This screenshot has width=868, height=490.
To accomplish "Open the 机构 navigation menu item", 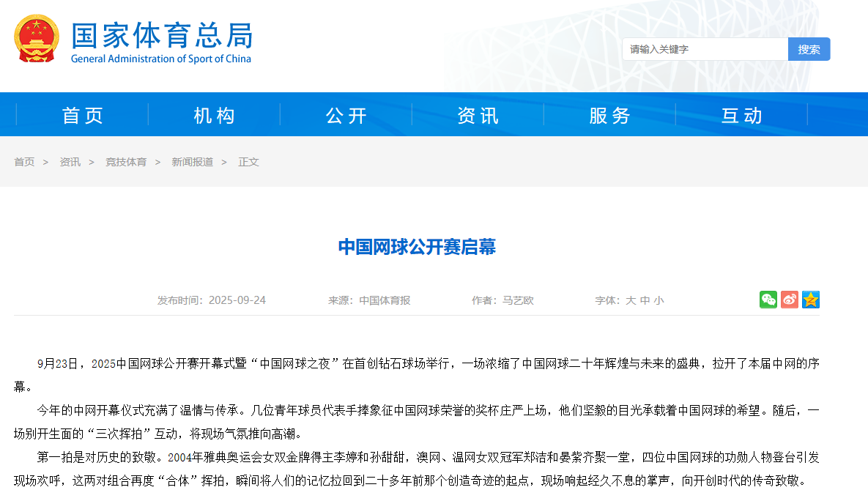I will point(215,115).
